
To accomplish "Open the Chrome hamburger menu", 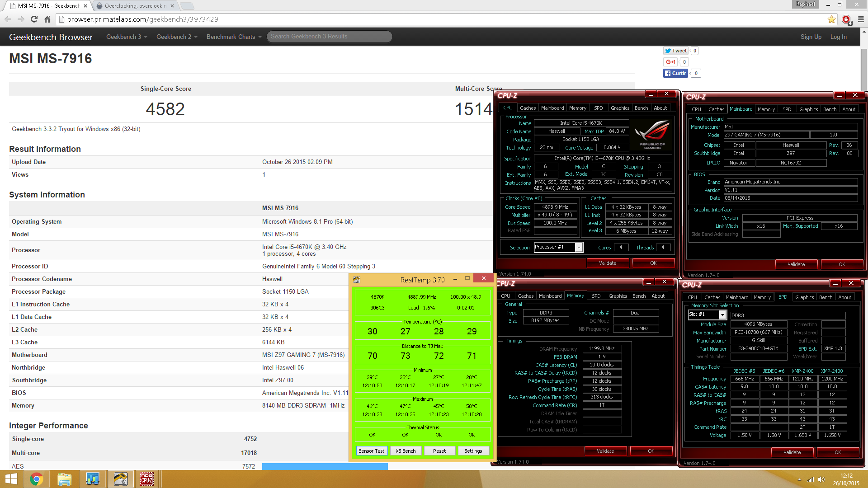I will pyautogui.click(x=861, y=19).
